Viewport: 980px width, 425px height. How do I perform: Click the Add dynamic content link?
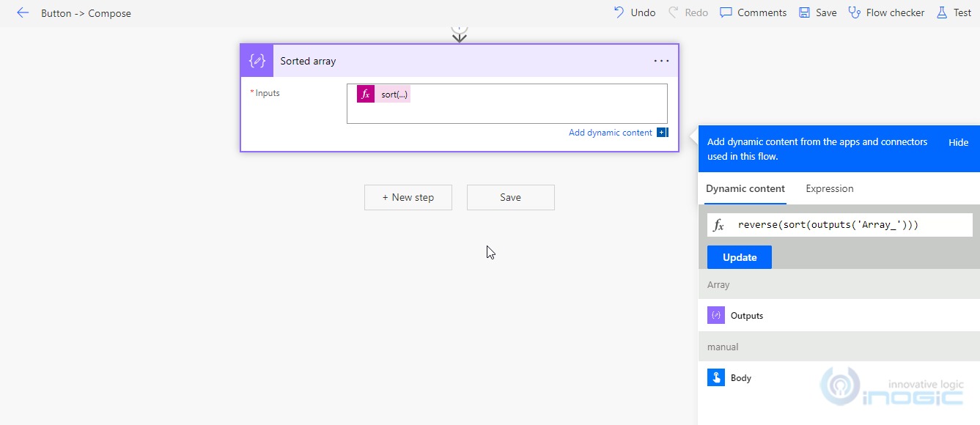click(x=610, y=133)
